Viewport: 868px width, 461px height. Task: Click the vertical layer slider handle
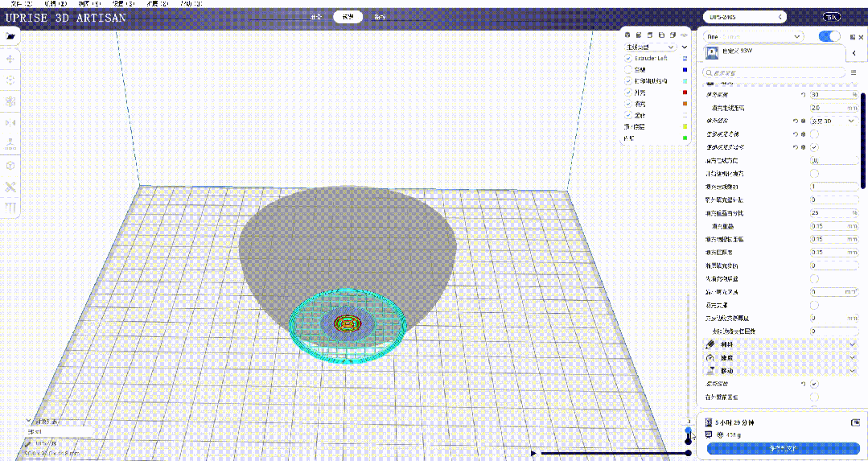point(689,433)
